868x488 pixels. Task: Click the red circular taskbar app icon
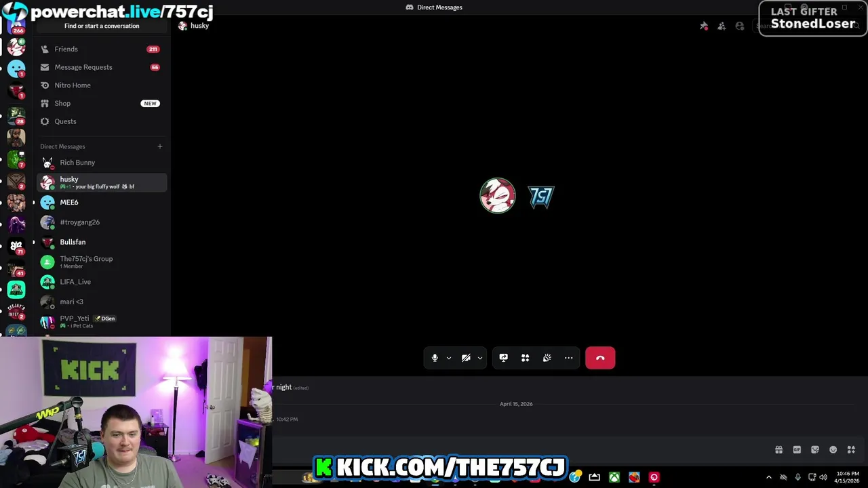(x=654, y=477)
